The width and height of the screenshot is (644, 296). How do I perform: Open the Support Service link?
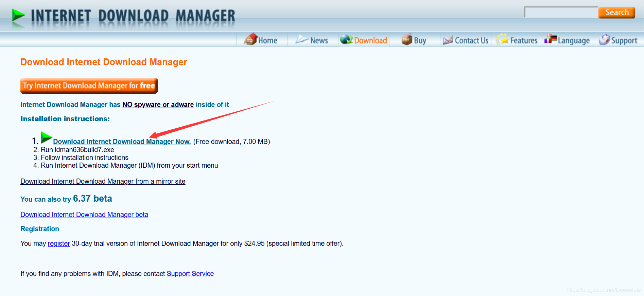click(190, 274)
